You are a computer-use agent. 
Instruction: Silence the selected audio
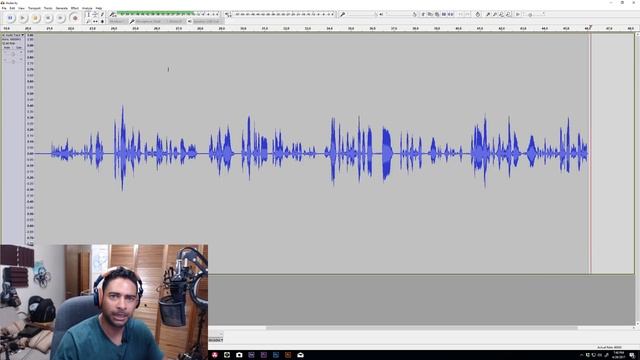[451, 14]
